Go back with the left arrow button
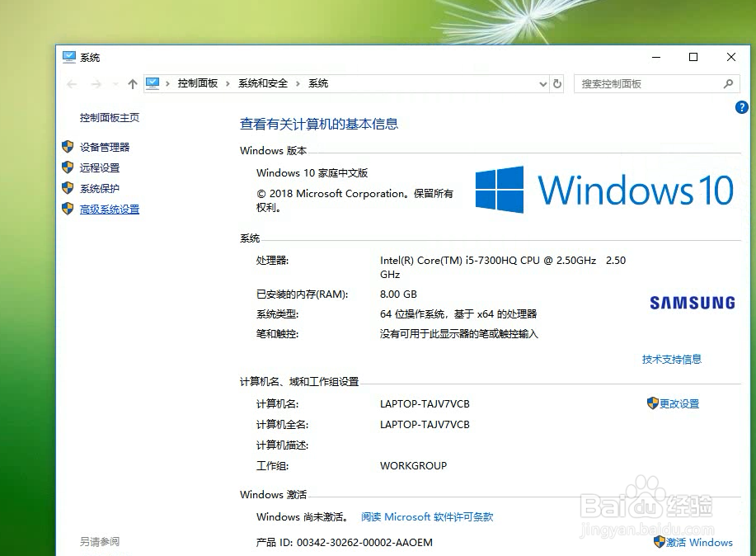 [72, 84]
